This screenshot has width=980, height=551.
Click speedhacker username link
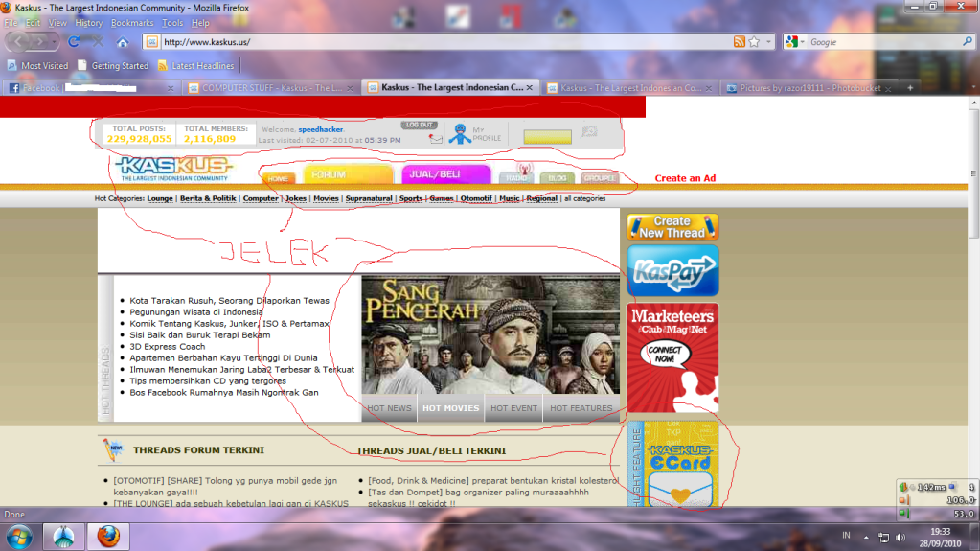point(321,129)
